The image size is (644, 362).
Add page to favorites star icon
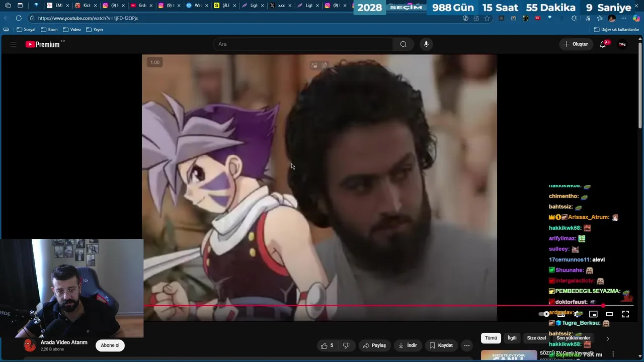(x=487, y=18)
